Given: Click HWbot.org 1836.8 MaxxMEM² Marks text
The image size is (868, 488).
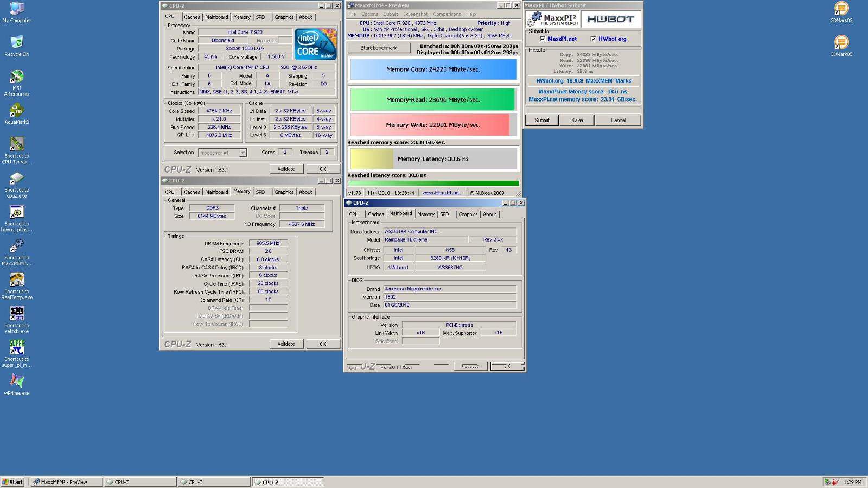Looking at the screenshot, I should pyautogui.click(x=584, y=81).
